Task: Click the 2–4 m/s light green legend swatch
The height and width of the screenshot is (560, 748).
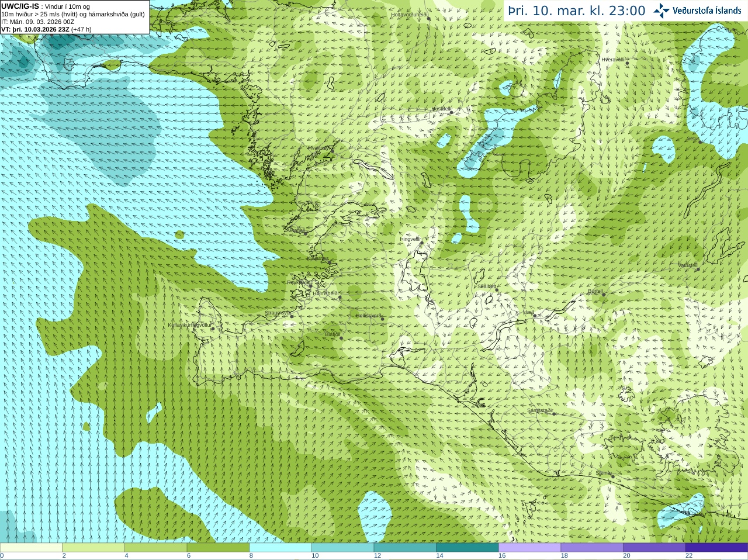Action: (x=93, y=548)
